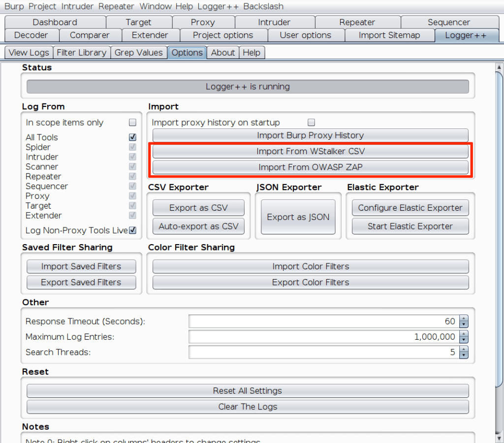Click Configure Elastic Exporter
Image resolution: width=504 pixels, height=443 pixels.
point(410,208)
